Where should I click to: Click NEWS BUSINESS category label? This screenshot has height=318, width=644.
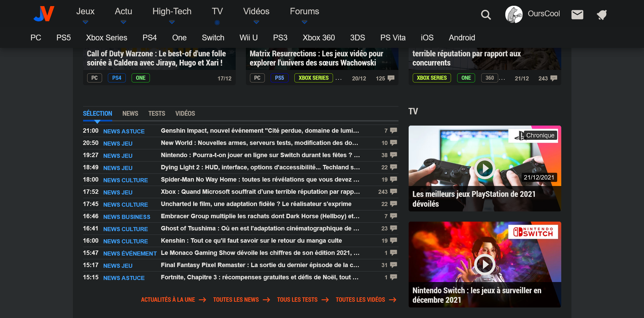click(126, 217)
